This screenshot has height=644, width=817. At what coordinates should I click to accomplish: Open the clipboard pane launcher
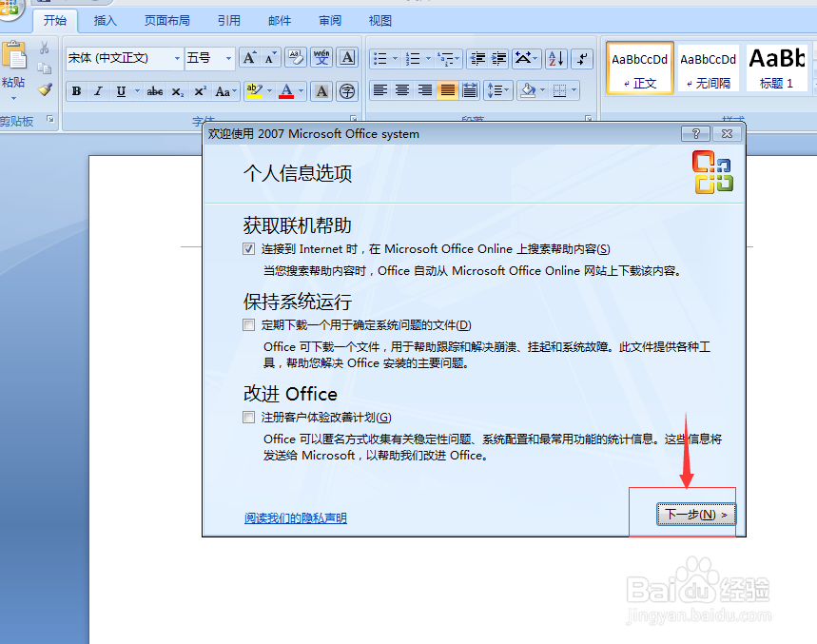50,119
